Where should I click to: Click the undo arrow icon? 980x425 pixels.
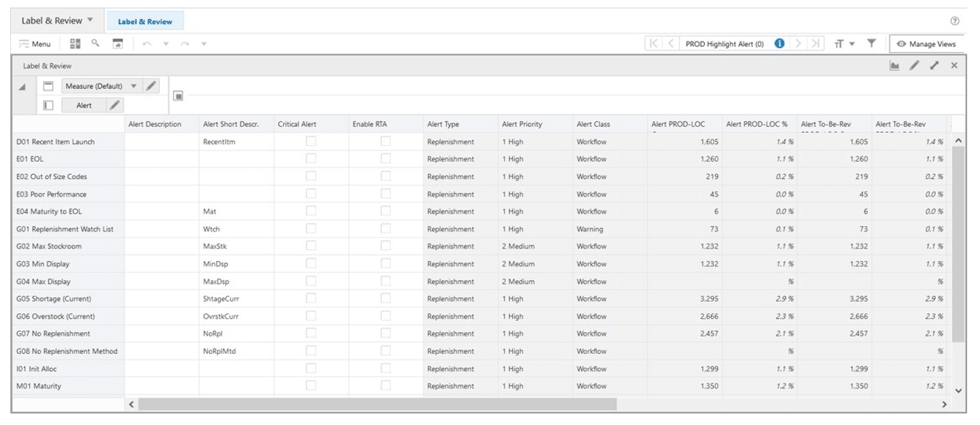(x=147, y=44)
